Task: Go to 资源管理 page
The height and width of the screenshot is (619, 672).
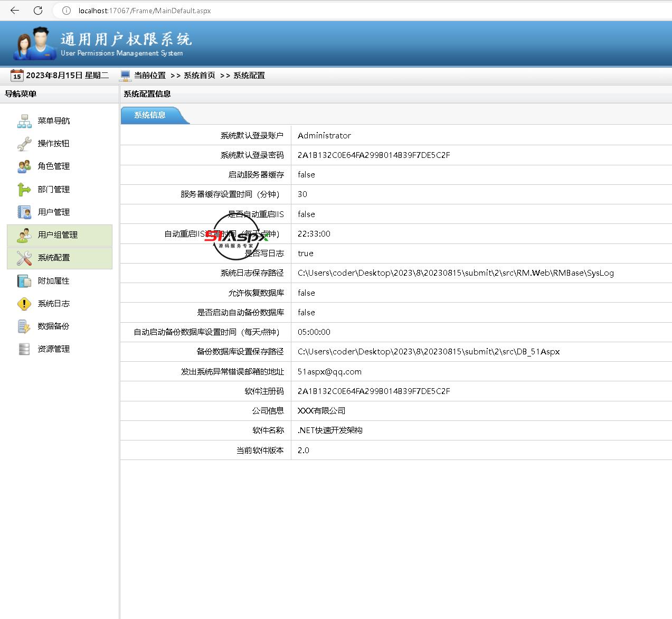Action: [60, 349]
